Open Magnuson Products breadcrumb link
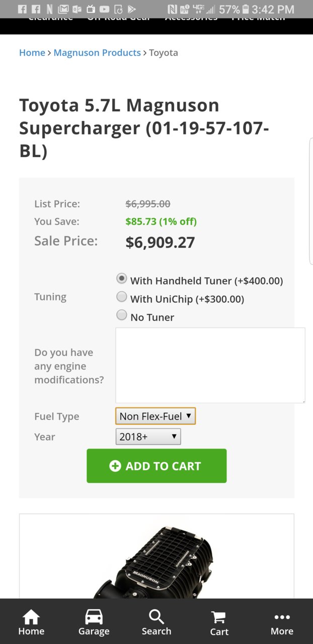 pos(97,52)
